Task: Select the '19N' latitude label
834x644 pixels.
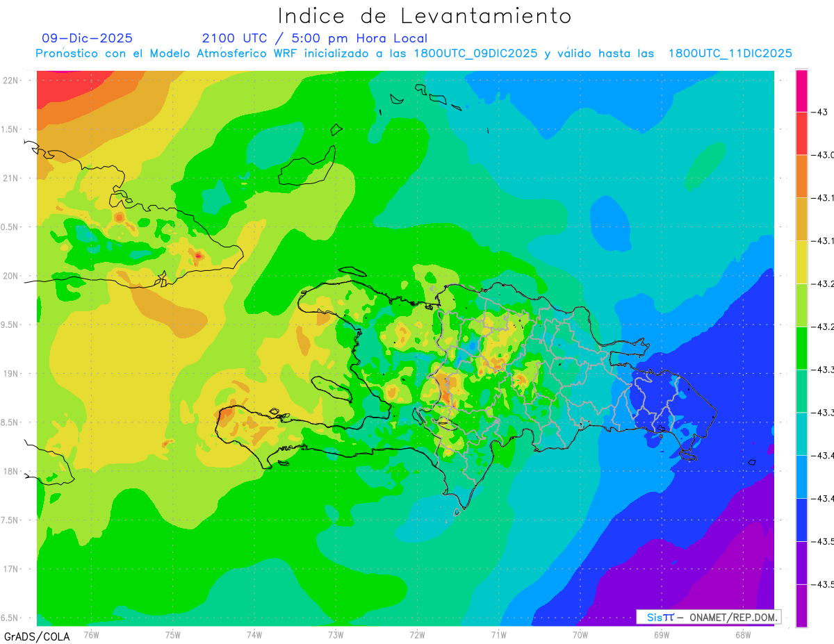Action: coord(11,374)
